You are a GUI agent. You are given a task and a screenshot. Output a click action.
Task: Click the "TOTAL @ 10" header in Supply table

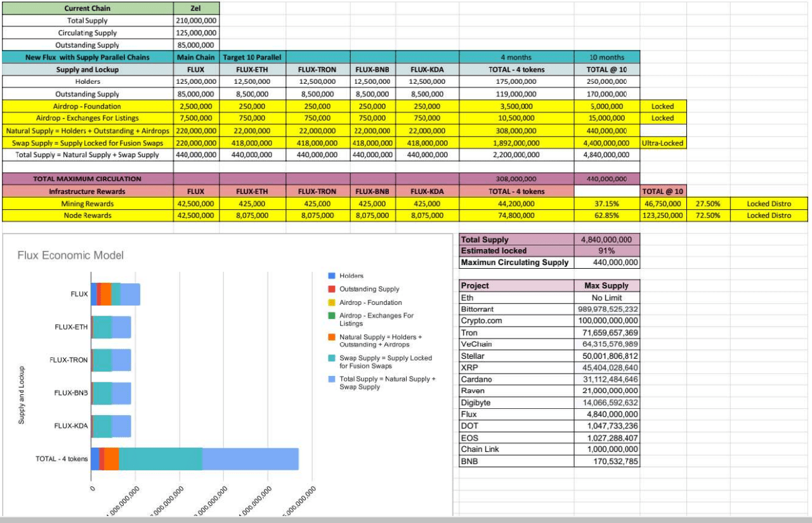click(606, 69)
